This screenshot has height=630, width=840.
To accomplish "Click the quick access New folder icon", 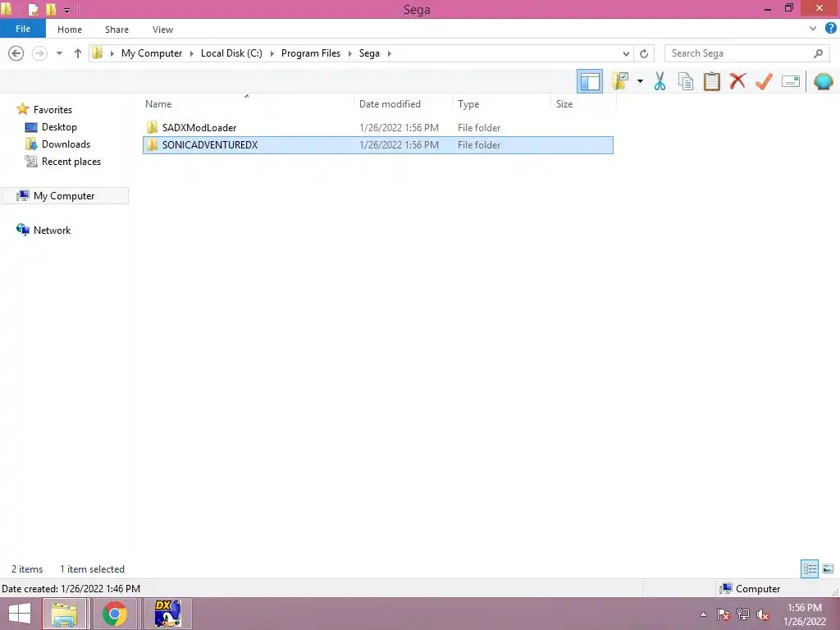I will click(51, 9).
